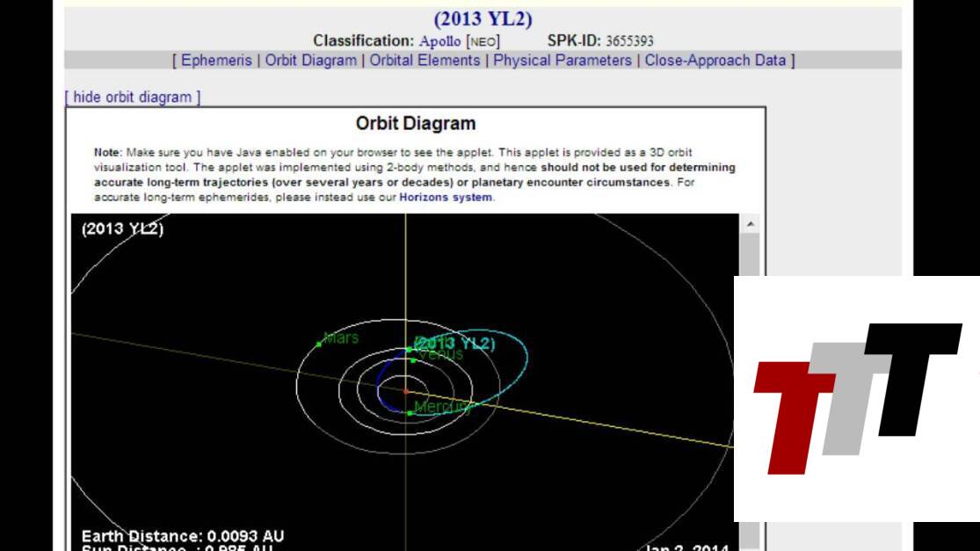Screen dimensions: 980x551
Task: Click the SPK-ID number 3655393
Action: [629, 41]
